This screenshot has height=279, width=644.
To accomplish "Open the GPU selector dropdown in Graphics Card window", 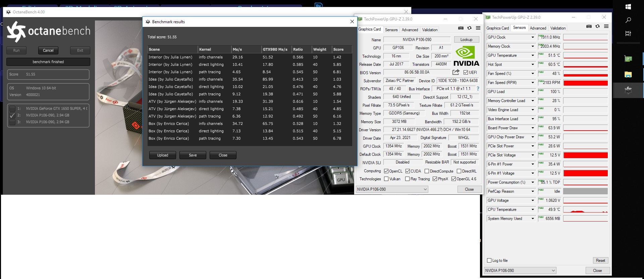I will 392,189.
